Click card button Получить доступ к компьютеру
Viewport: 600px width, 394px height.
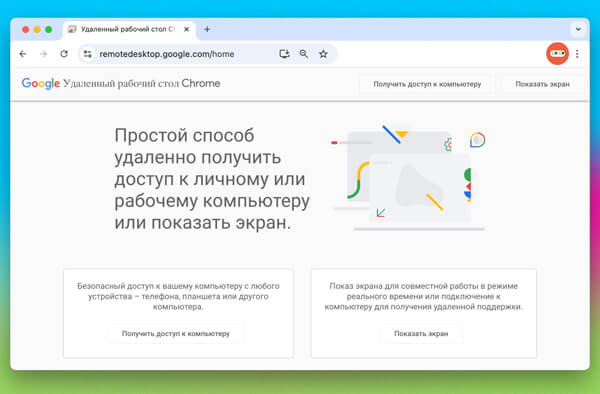(176, 334)
